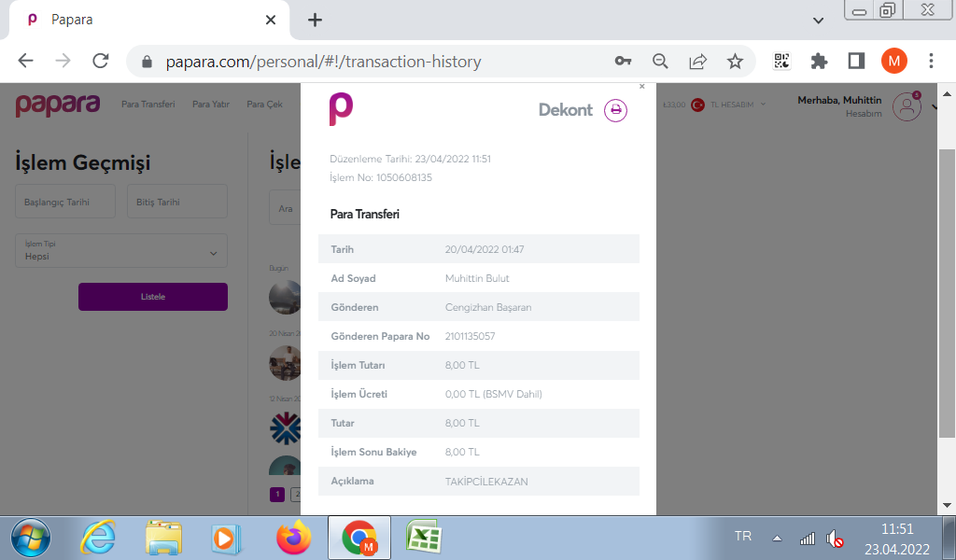Go forward in browser history
Screen dimensions: 956x560
(63, 61)
